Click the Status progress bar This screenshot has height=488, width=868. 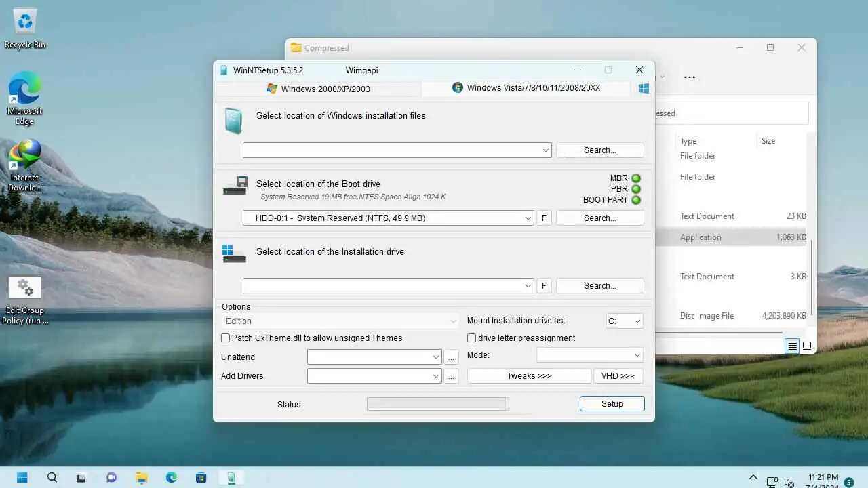point(438,404)
